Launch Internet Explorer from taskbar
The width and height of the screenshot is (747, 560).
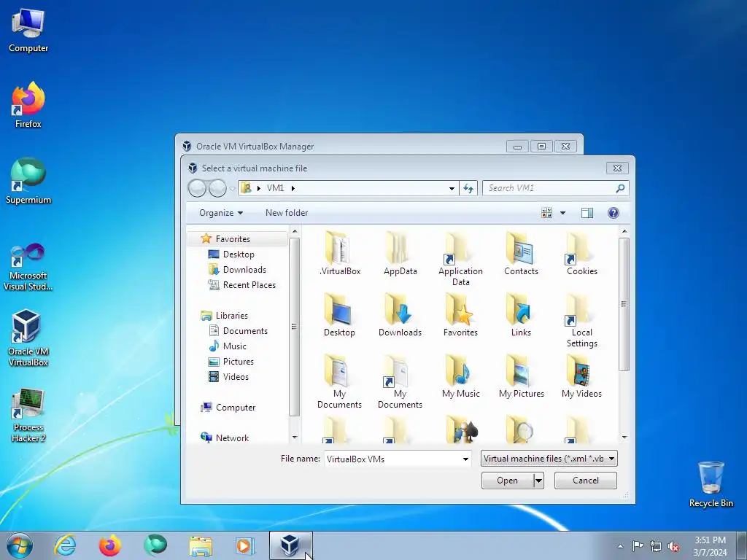(65, 545)
